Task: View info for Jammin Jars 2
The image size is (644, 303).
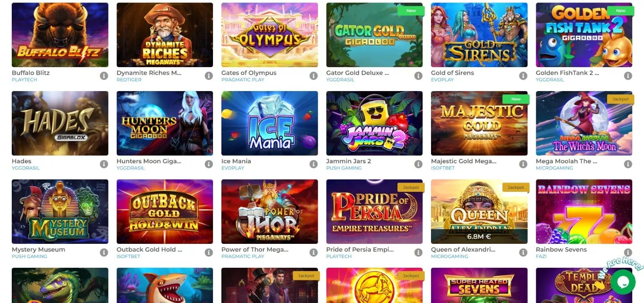Action: (x=418, y=165)
